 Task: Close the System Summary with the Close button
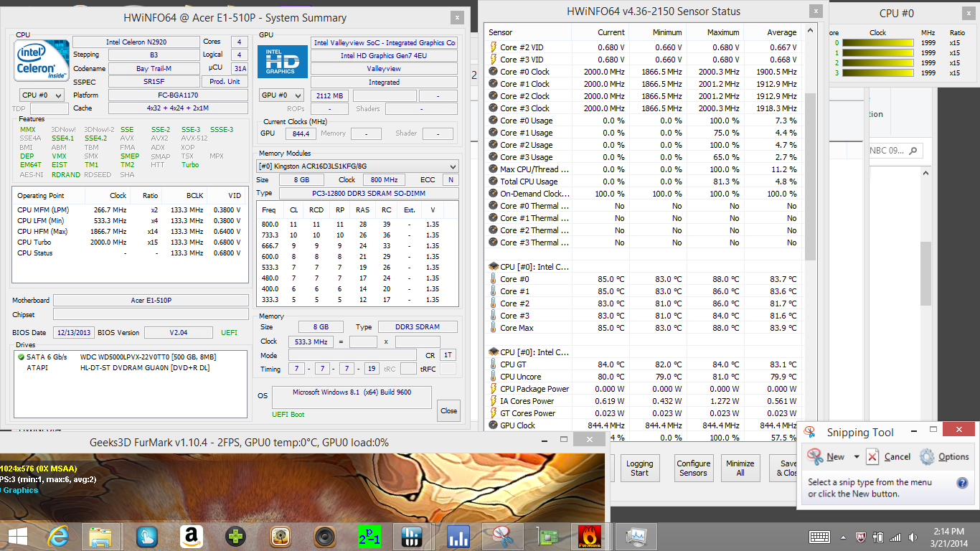(x=448, y=410)
